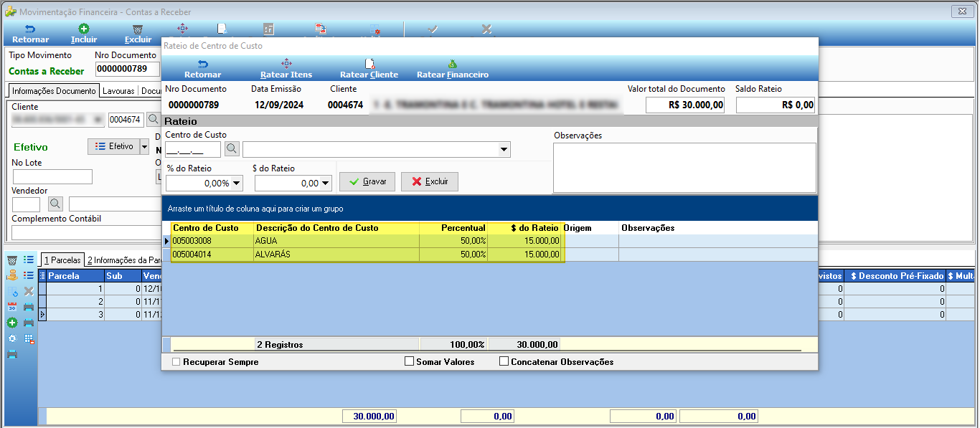Click the calendar 30 icon in sidebar
This screenshot has height=428, width=980.
click(x=12, y=307)
